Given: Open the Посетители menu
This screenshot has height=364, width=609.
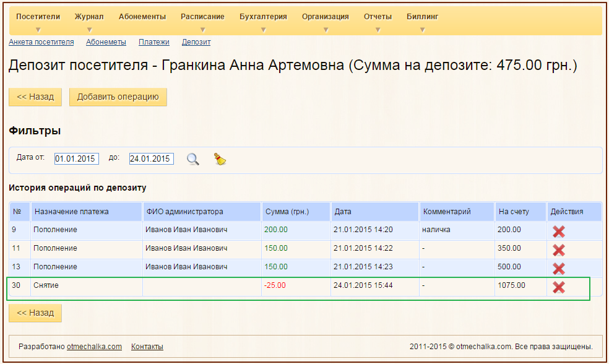Looking at the screenshot, I should (38, 17).
